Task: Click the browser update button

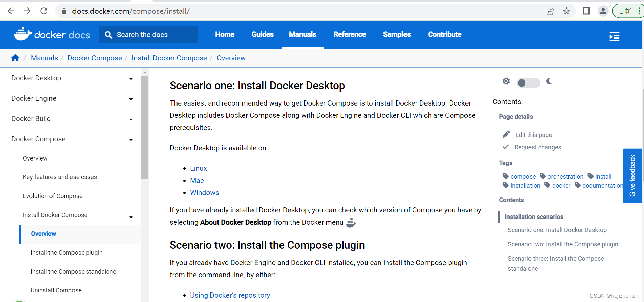Action: 628,11
